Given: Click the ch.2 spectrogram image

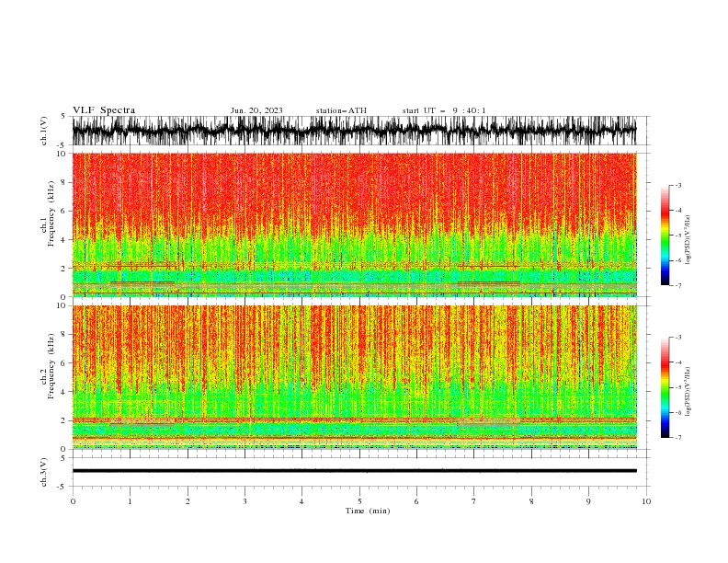Looking at the screenshot, I should [355, 377].
